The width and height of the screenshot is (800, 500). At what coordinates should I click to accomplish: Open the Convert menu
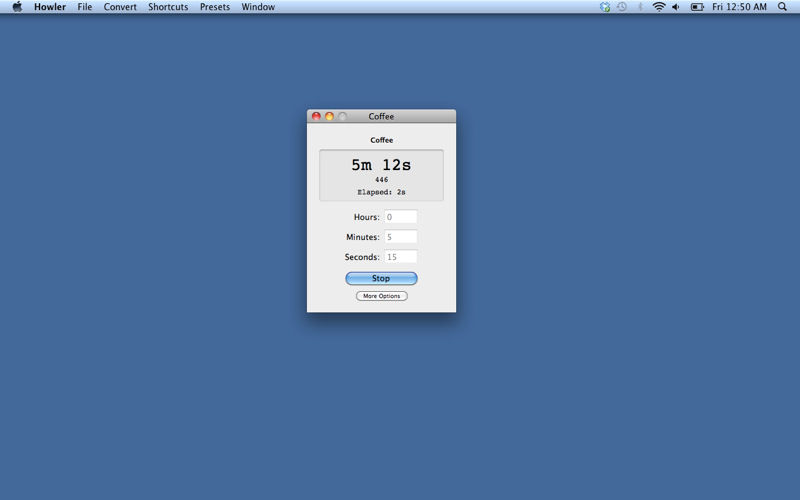coord(120,7)
